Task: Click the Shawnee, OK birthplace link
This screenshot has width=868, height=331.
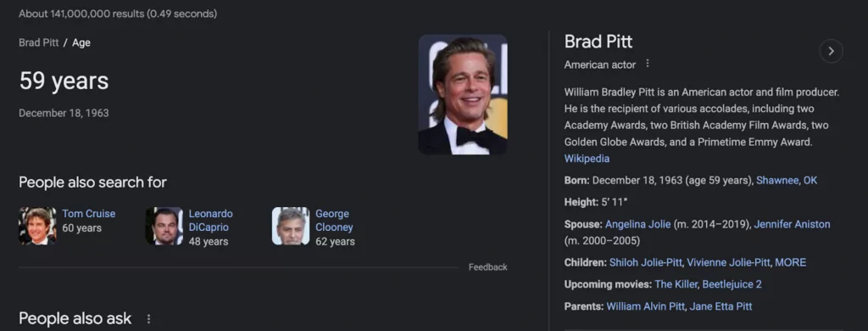Action: pos(786,180)
